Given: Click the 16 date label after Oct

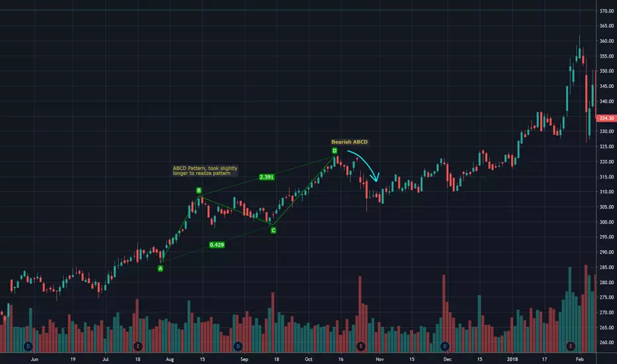Looking at the screenshot, I should [x=341, y=359].
